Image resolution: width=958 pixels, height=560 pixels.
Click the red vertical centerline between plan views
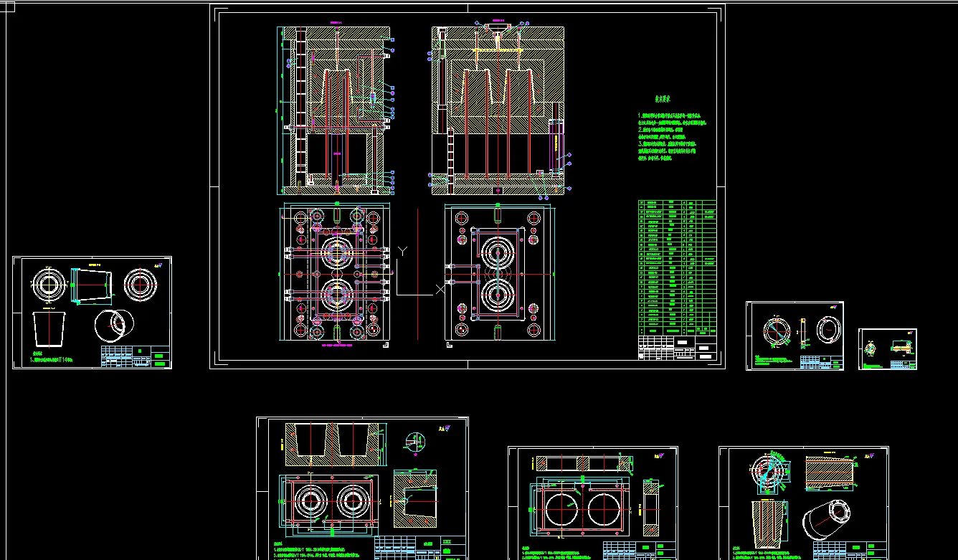[418, 272]
